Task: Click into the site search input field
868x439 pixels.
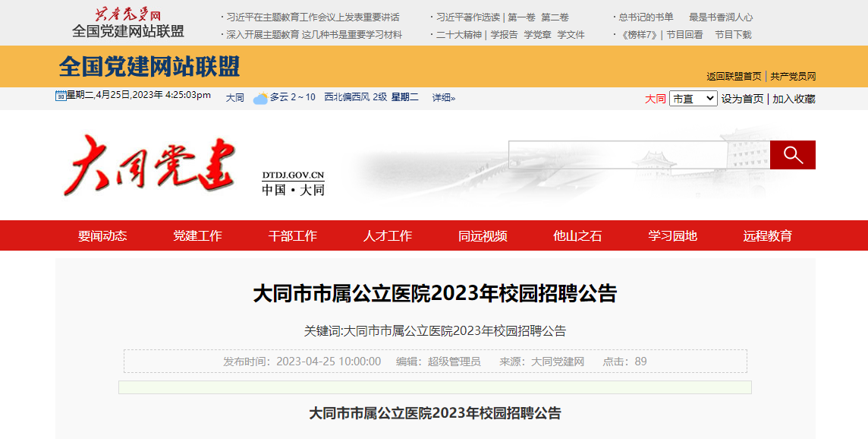Action: pyautogui.click(x=640, y=155)
